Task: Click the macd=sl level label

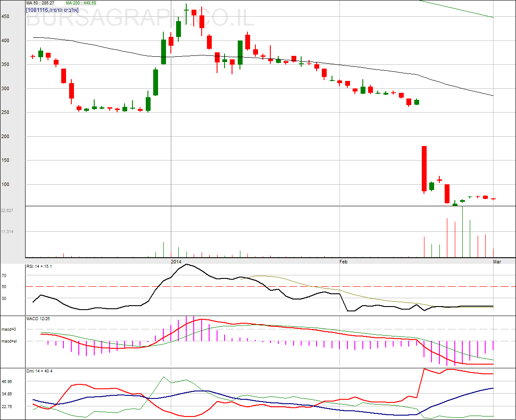Action: pyautogui.click(x=8, y=341)
